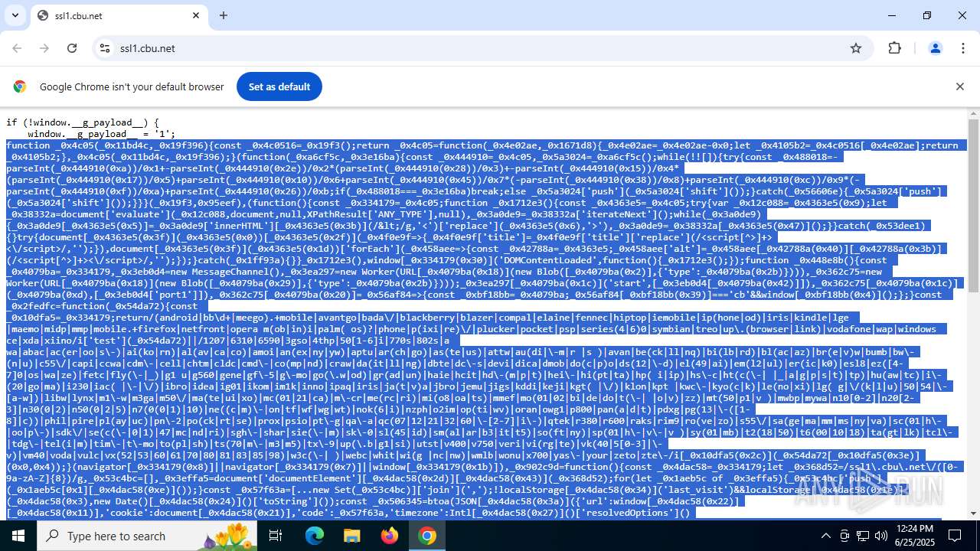Open network status tray icon
980x551 pixels.
863,536
